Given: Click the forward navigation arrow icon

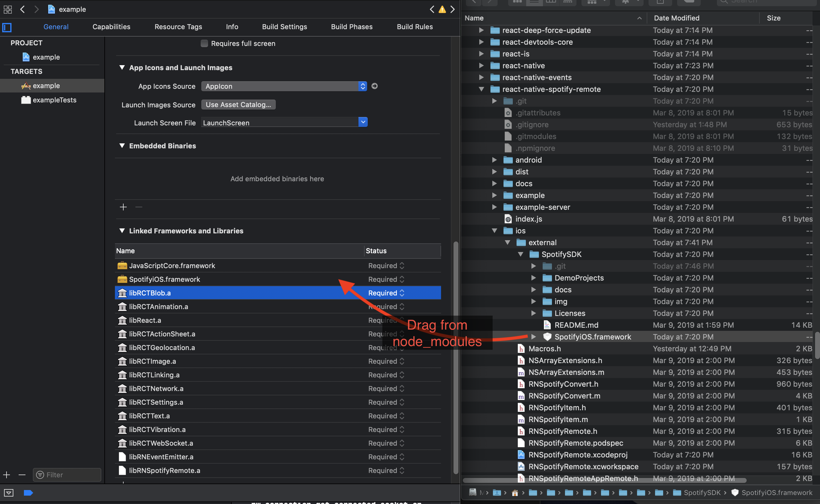Looking at the screenshot, I should pos(36,9).
